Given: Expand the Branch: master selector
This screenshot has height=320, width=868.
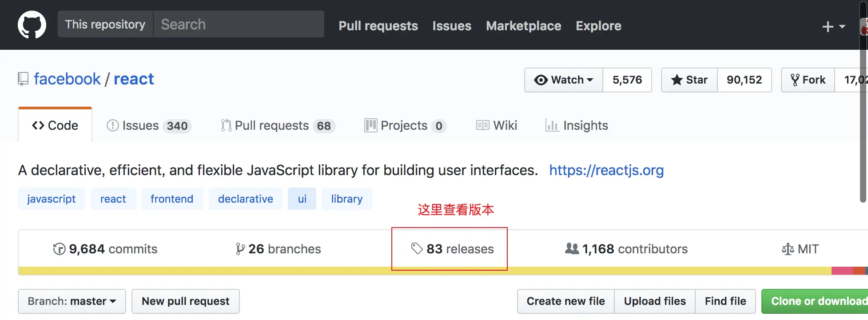Looking at the screenshot, I should click(72, 301).
